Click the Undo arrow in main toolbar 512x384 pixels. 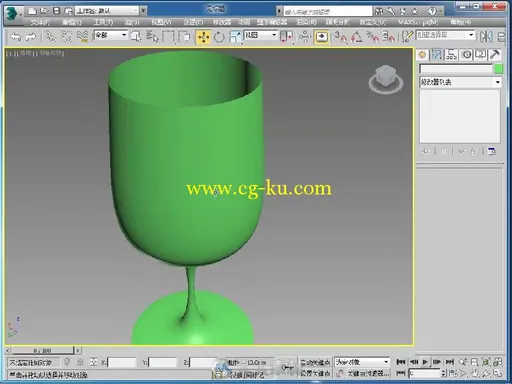(15, 36)
